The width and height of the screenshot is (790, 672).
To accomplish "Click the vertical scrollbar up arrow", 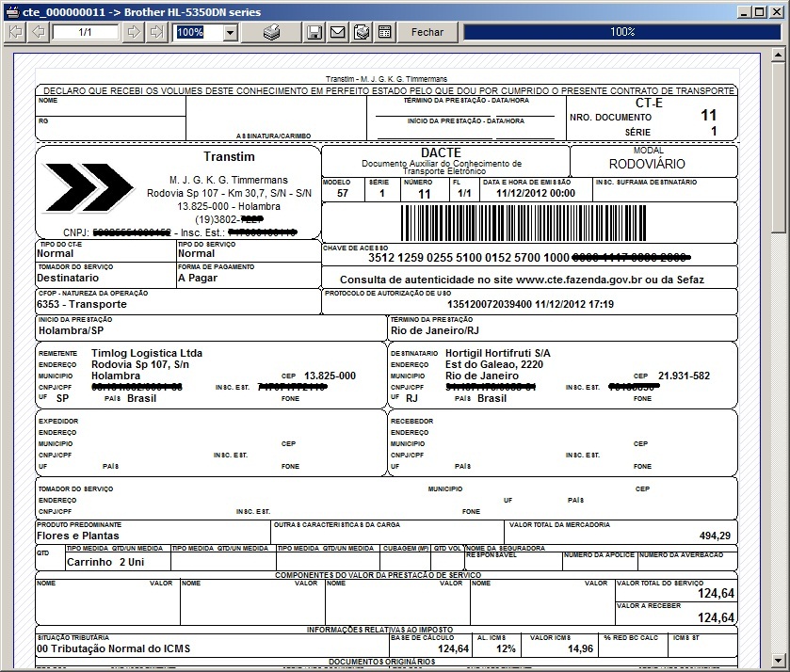I will (778, 55).
